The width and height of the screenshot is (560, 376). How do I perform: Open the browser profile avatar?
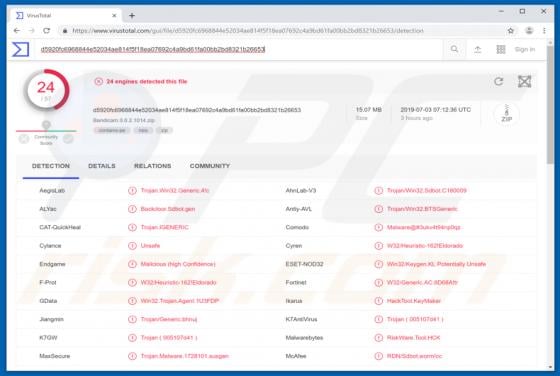529,31
